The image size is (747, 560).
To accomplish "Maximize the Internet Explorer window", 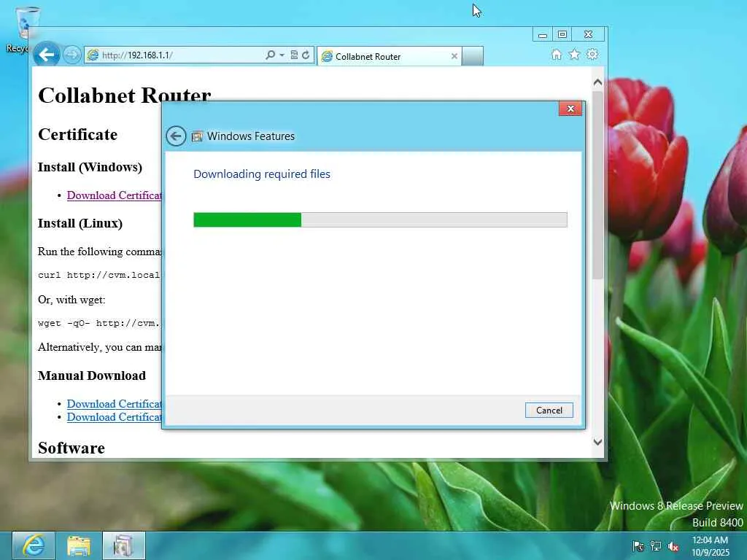I will tap(562, 35).
